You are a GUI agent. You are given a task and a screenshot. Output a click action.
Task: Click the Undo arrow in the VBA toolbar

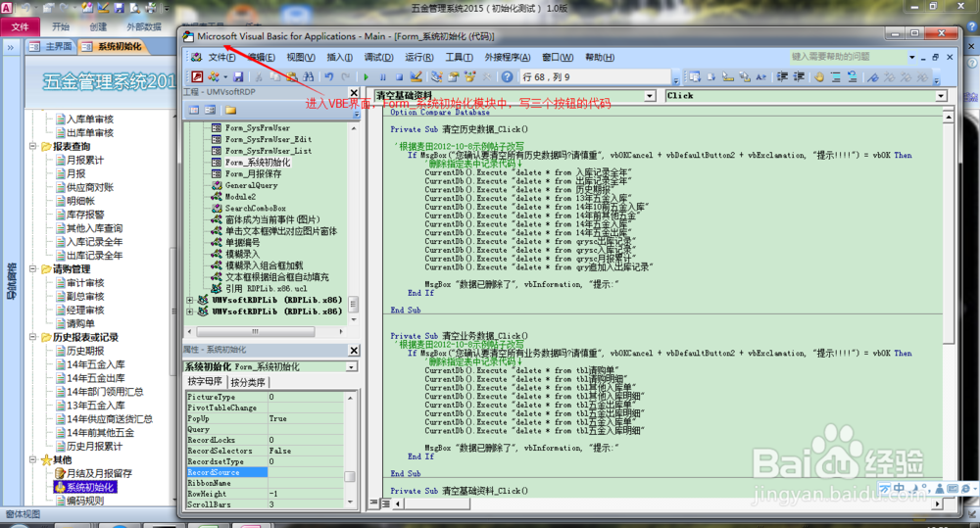[x=328, y=76]
